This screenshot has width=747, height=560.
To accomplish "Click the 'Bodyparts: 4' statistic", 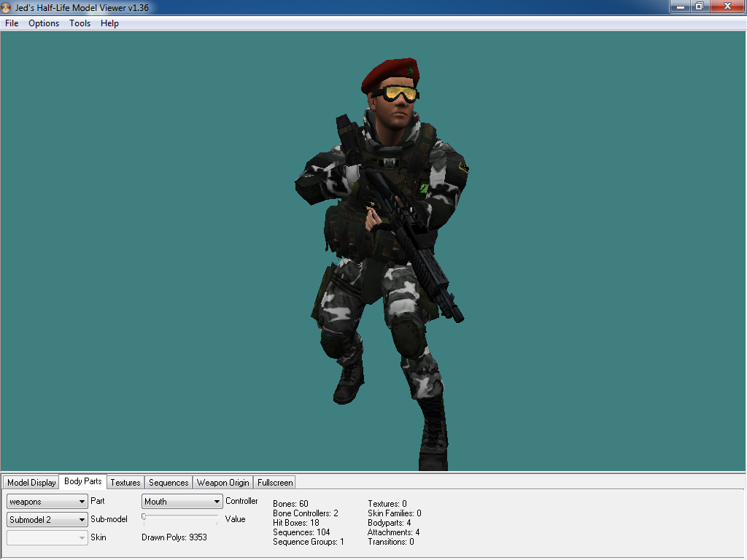I will pos(390,523).
